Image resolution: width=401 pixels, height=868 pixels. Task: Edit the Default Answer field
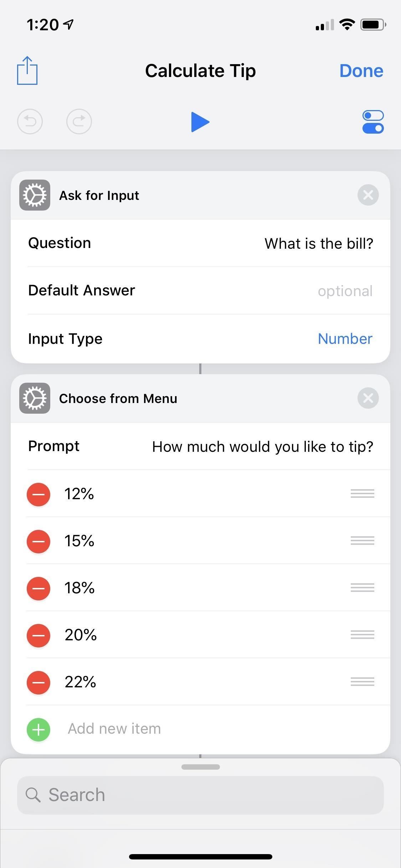click(345, 291)
